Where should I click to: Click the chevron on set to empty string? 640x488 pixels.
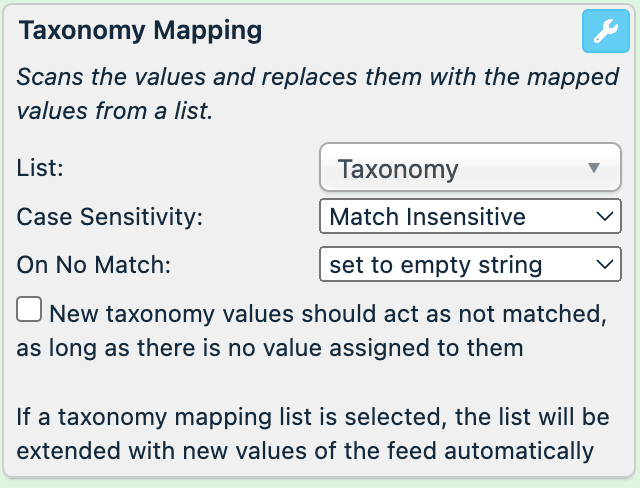coord(603,265)
